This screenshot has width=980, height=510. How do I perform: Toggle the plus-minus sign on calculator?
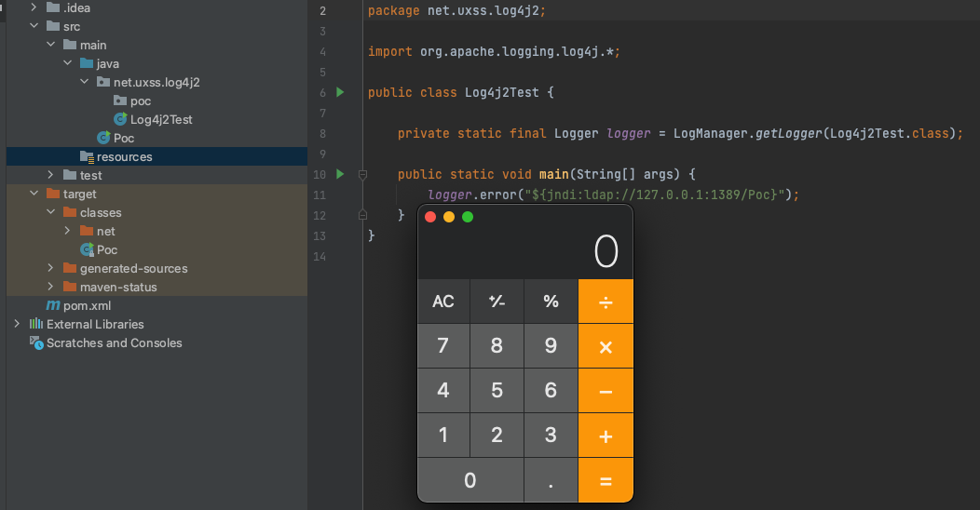pos(497,302)
